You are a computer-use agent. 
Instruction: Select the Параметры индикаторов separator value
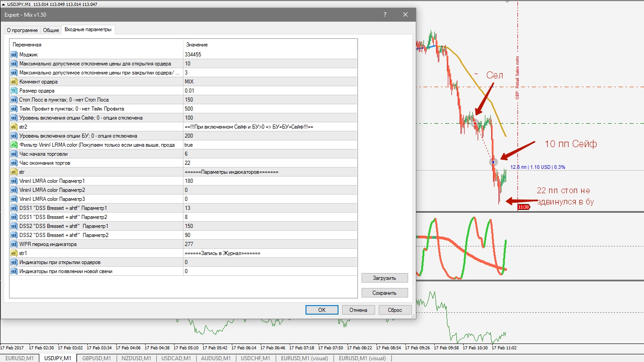click(x=270, y=172)
